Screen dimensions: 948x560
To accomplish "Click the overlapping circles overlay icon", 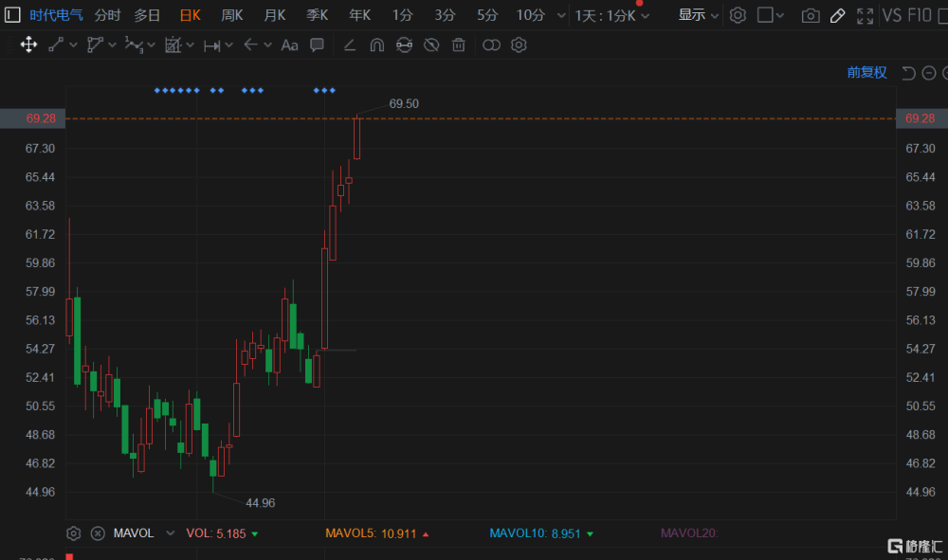I will (x=491, y=45).
